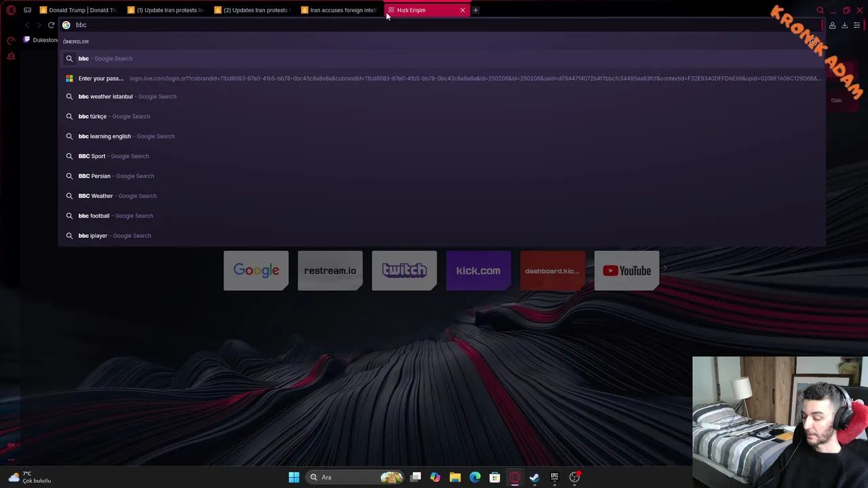The image size is (868, 488).
Task: Open GX Control speedometer in the sidebar
Action: 11,41
